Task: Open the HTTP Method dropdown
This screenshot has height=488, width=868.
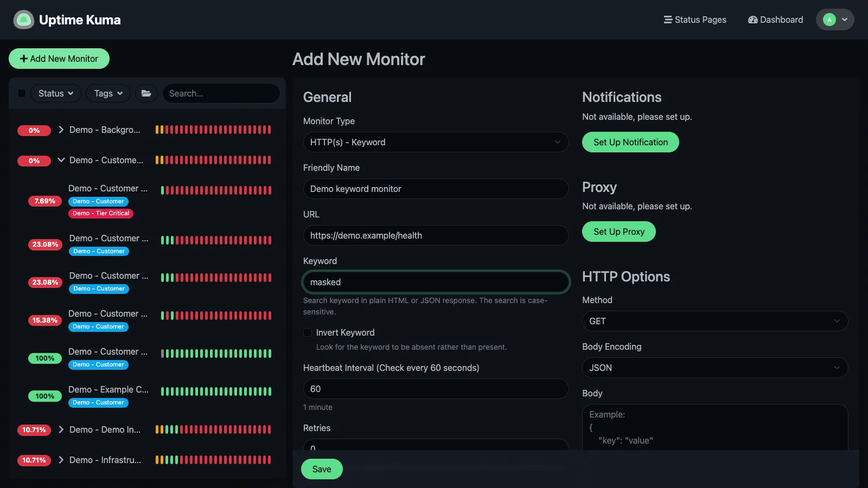Action: point(715,321)
